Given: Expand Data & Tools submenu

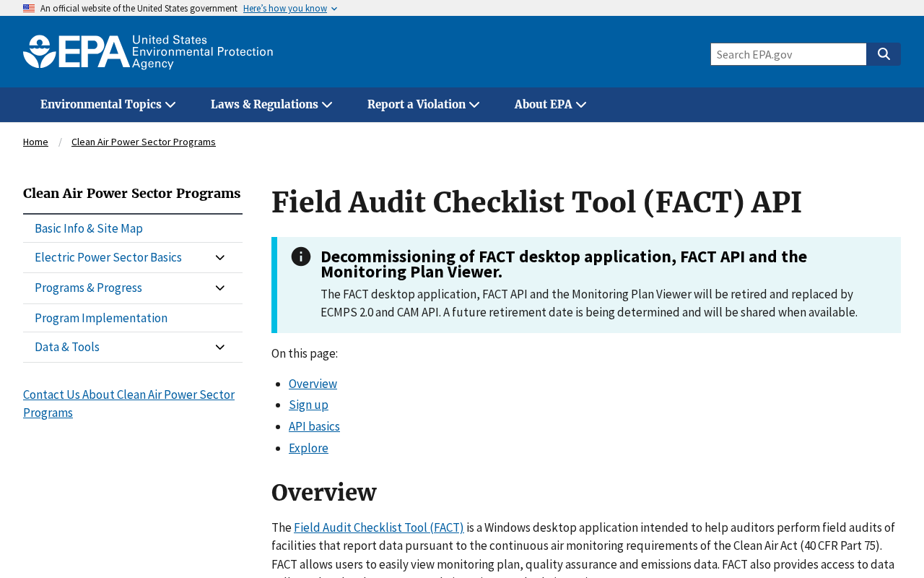Looking at the screenshot, I should coord(220,348).
